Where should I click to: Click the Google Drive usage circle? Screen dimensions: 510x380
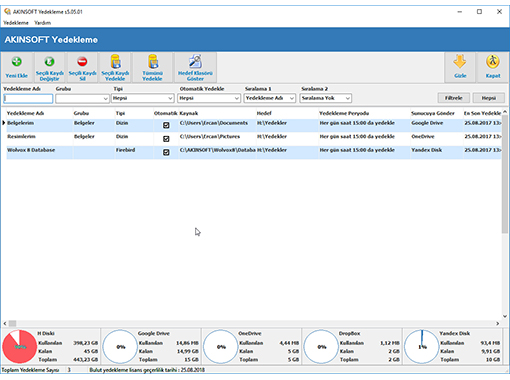120,347
